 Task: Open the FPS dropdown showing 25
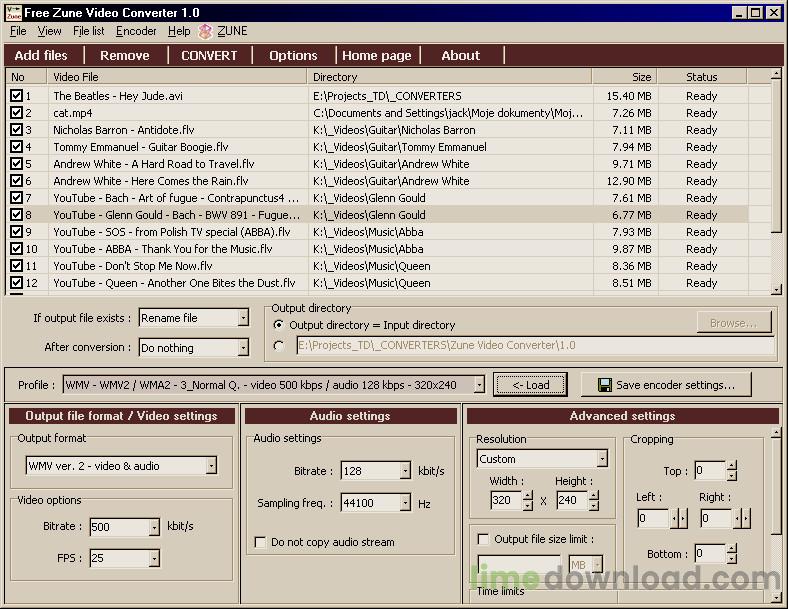154,558
